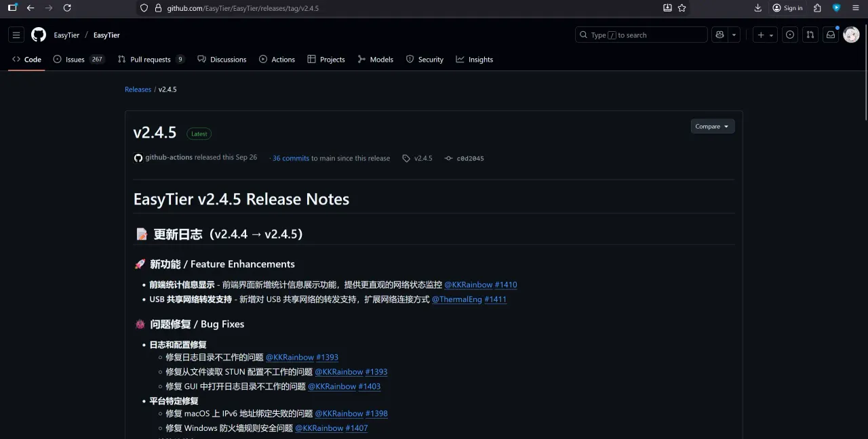Expand the Compare dropdown

pos(713,126)
